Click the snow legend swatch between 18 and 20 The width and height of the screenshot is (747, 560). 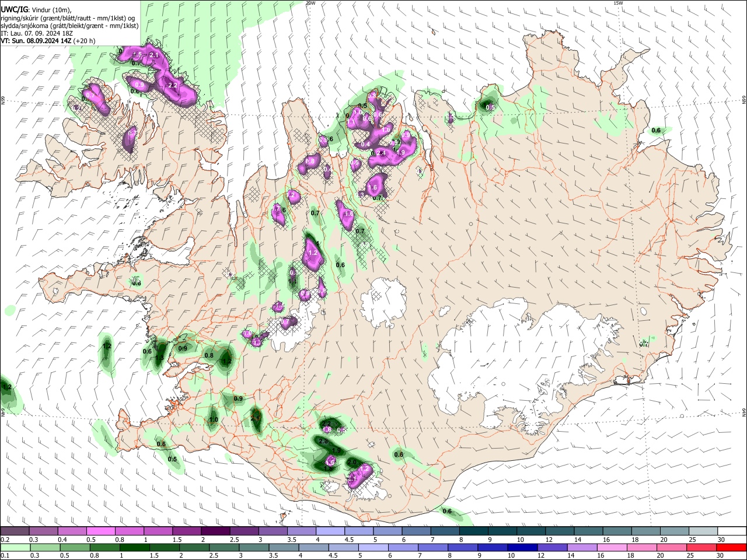pos(646,531)
